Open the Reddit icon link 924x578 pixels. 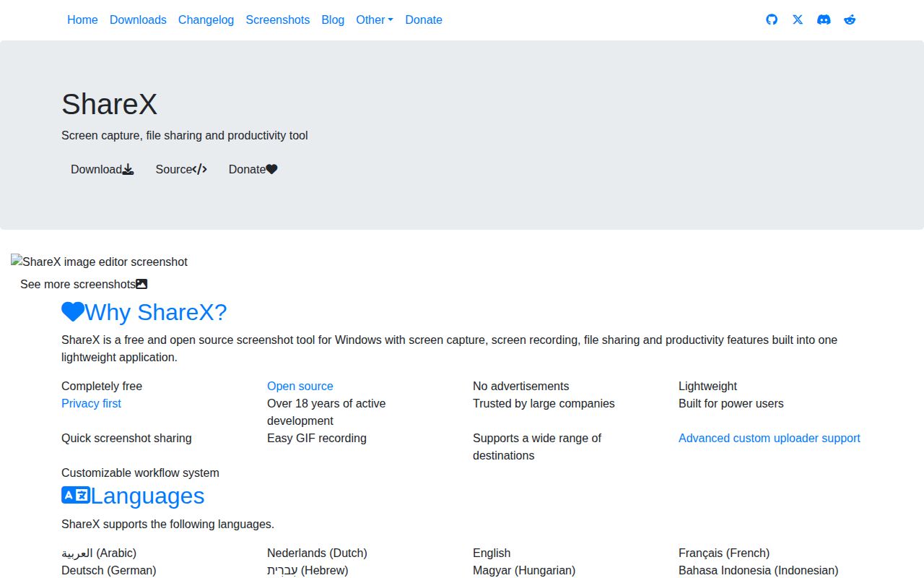point(850,20)
